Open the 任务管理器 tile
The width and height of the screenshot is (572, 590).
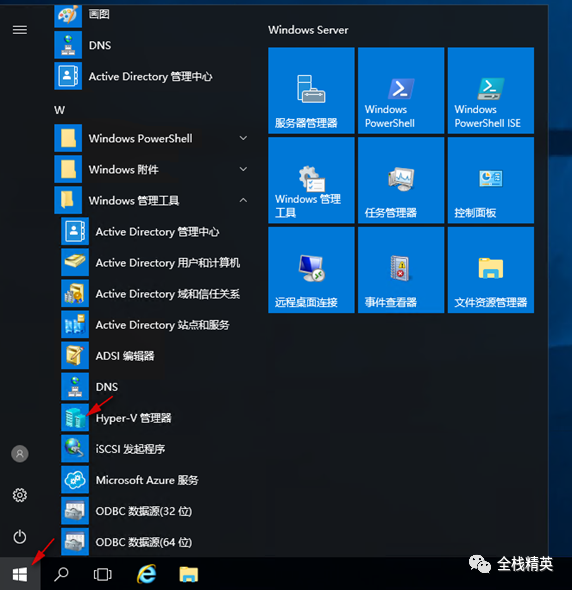[x=401, y=180]
